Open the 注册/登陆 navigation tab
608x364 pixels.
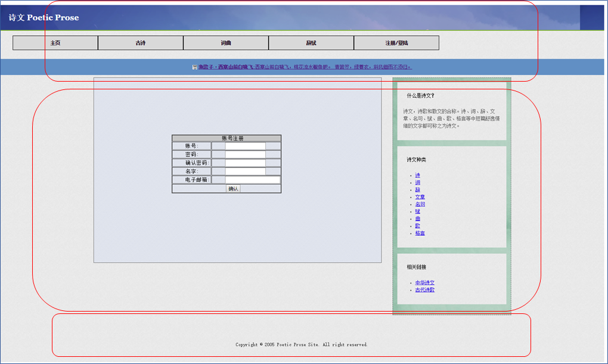tap(396, 43)
